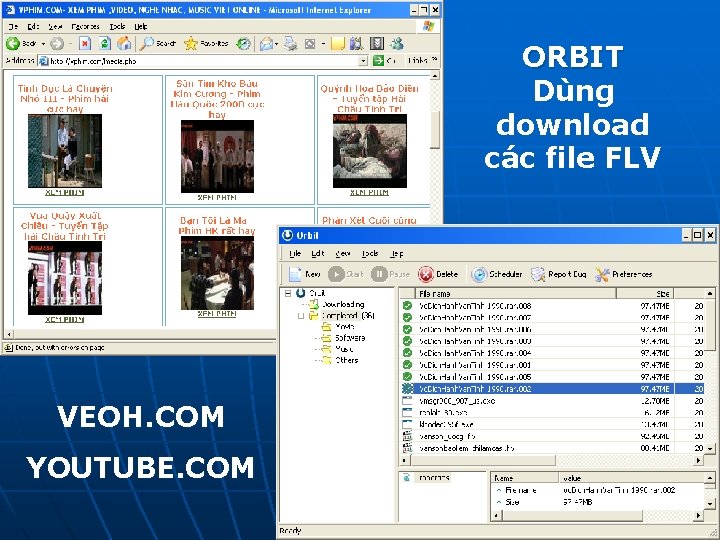Screen dimensions: 720x540
Task: Select the Others folder in Orbit tree
Action: [340, 360]
